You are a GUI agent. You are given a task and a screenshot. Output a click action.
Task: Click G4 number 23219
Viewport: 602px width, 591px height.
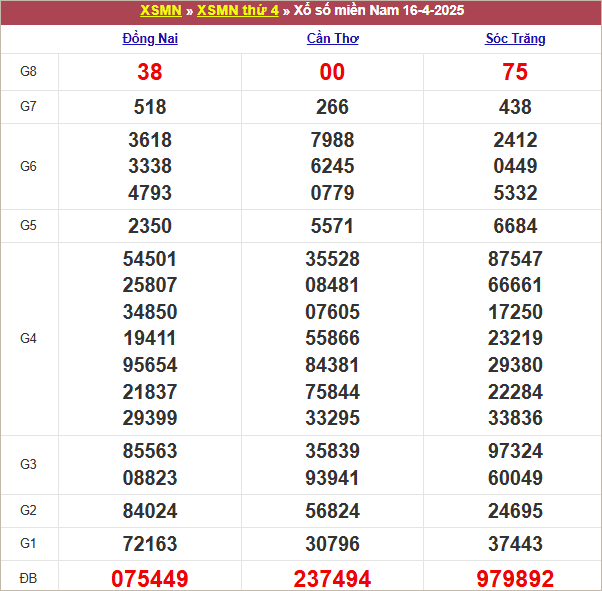[515, 338]
